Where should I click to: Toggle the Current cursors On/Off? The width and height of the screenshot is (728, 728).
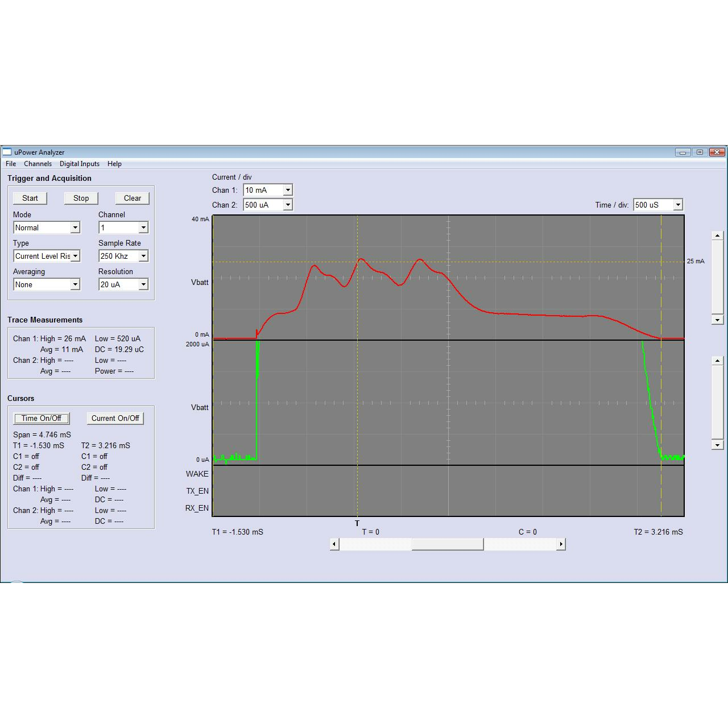pyautogui.click(x=115, y=419)
